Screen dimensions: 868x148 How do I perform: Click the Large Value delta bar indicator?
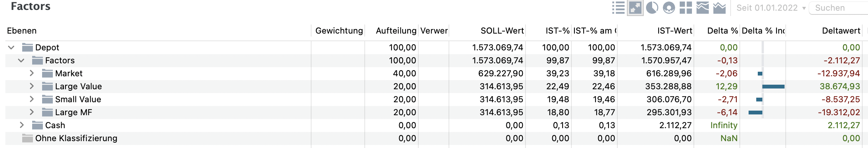[773, 87]
